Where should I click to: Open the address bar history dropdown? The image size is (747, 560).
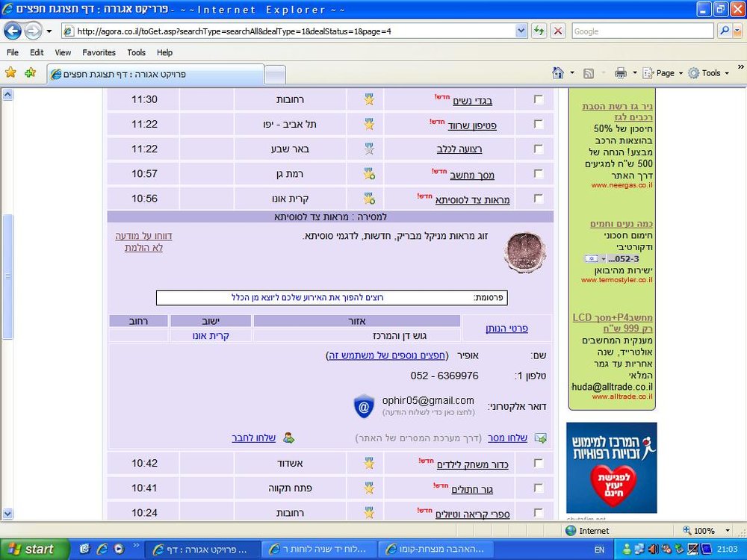[x=521, y=31]
